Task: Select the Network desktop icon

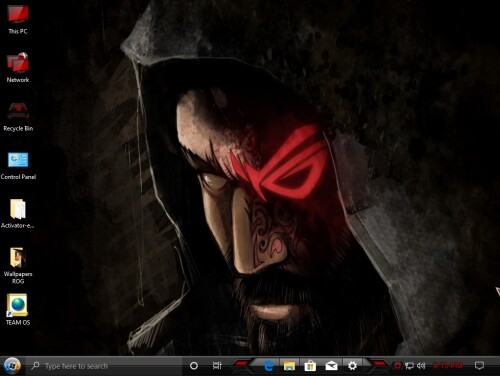Action: [18, 68]
